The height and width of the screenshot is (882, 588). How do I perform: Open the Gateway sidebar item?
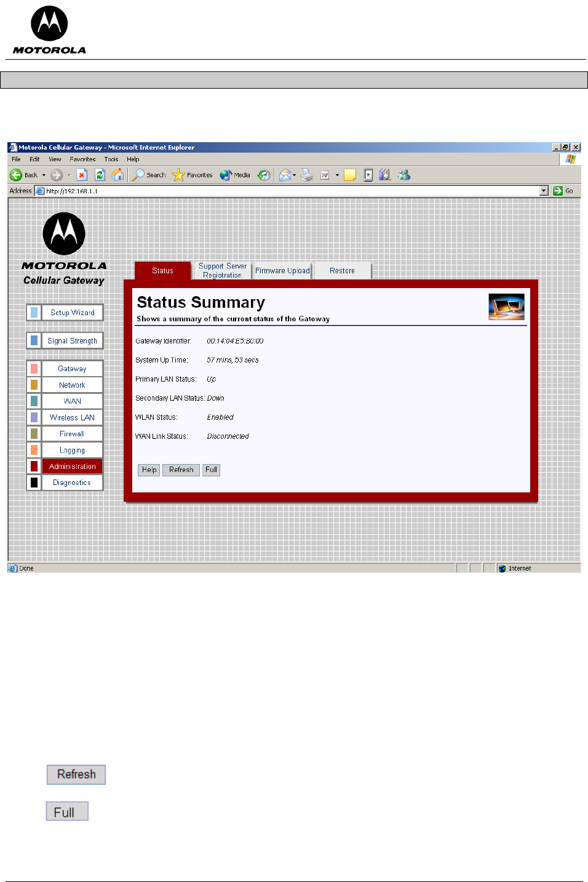pos(73,369)
